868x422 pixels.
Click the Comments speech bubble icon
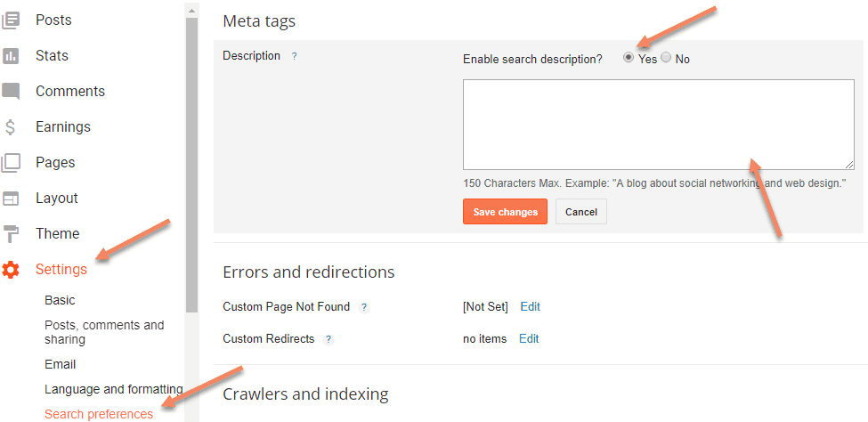11,92
